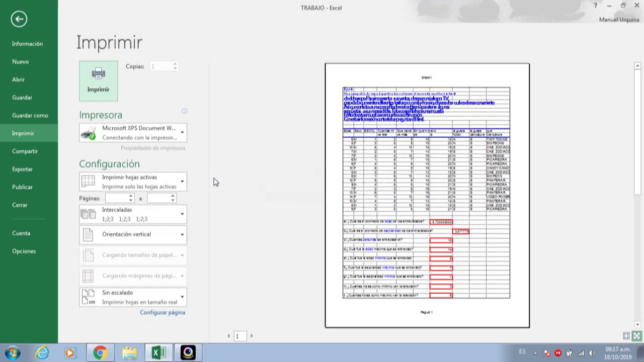
Task: Select Abrir in the backstage menu
Action: (x=19, y=79)
